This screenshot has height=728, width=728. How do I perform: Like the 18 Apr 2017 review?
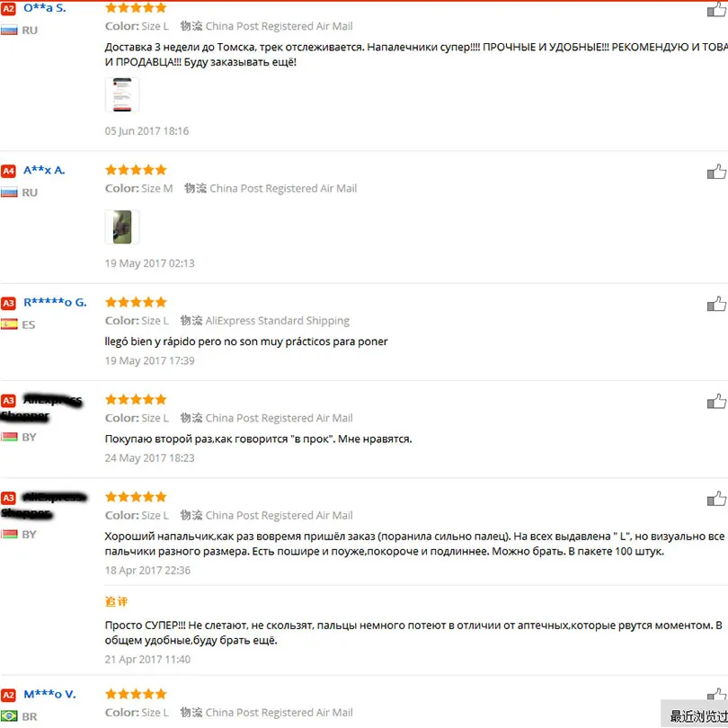click(x=717, y=499)
